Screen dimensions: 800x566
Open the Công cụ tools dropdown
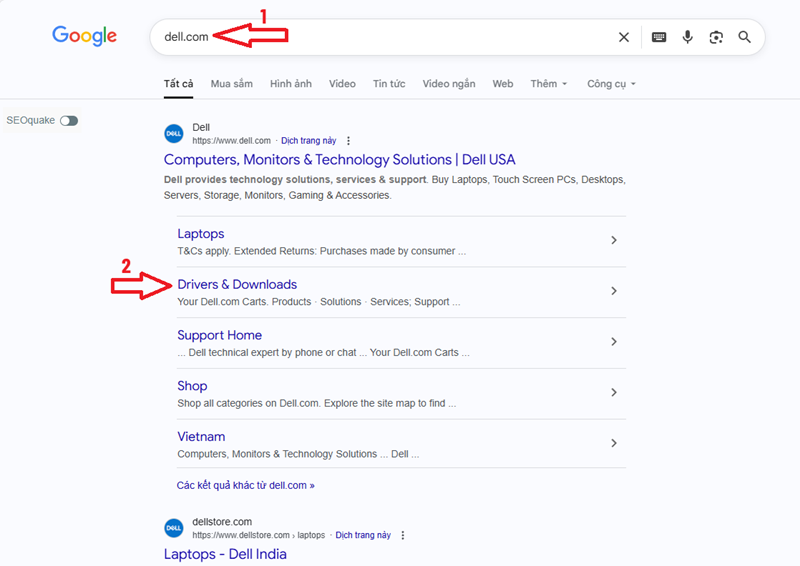611,84
